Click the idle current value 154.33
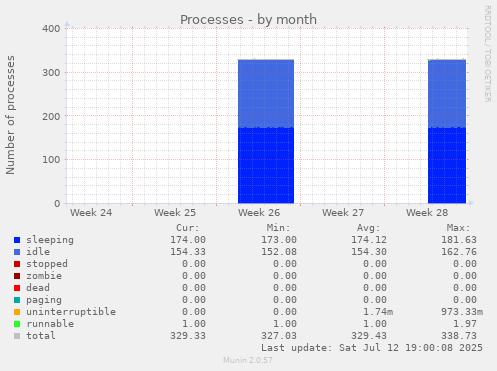The height and width of the screenshot is (371, 497). (188, 252)
